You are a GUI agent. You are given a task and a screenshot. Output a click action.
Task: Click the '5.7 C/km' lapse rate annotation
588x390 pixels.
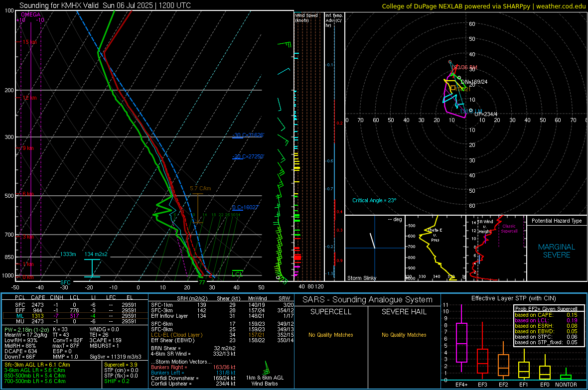[x=200, y=188]
